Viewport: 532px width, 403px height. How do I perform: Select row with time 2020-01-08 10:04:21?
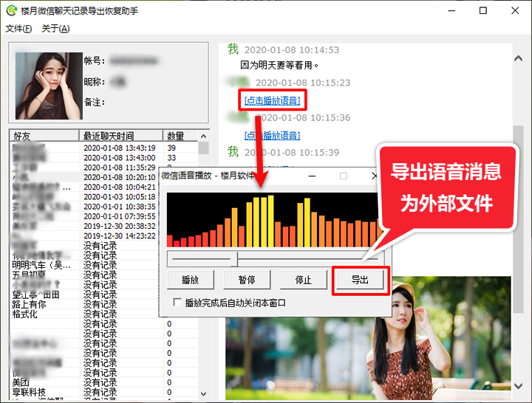[x=85, y=187]
